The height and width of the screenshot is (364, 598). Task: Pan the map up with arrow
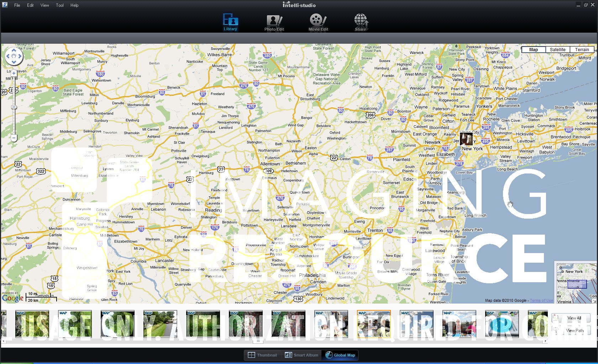[x=14, y=50]
